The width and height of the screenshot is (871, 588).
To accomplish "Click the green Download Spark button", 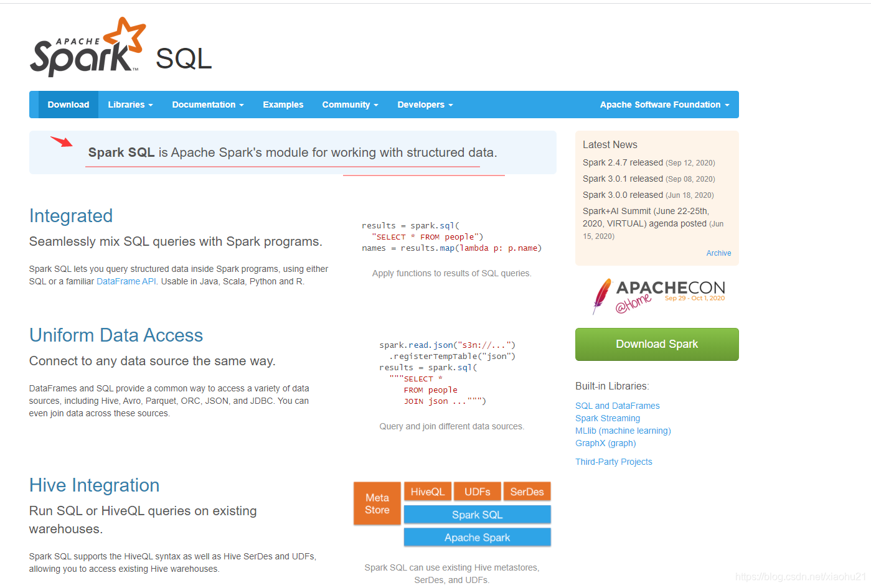I will pos(657,344).
